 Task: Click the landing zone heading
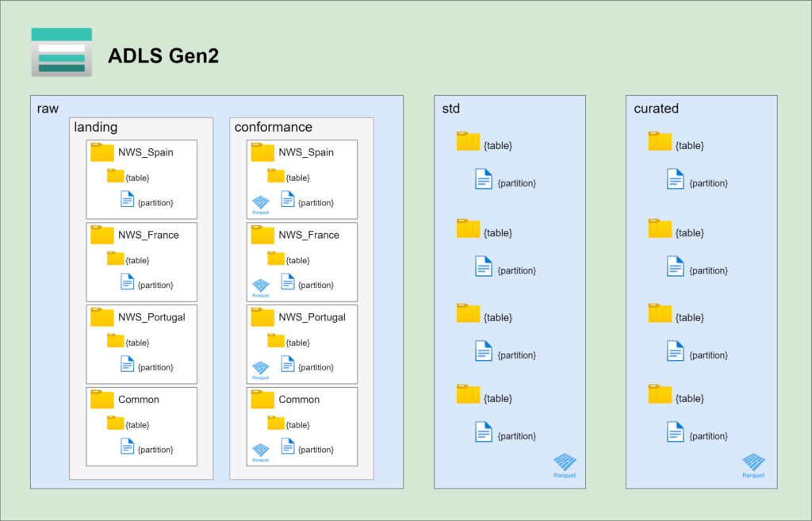pyautogui.click(x=95, y=127)
